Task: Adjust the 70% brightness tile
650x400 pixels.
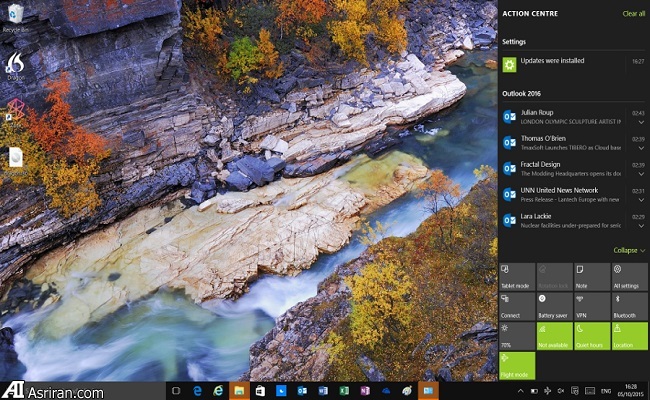Action: tap(516, 335)
